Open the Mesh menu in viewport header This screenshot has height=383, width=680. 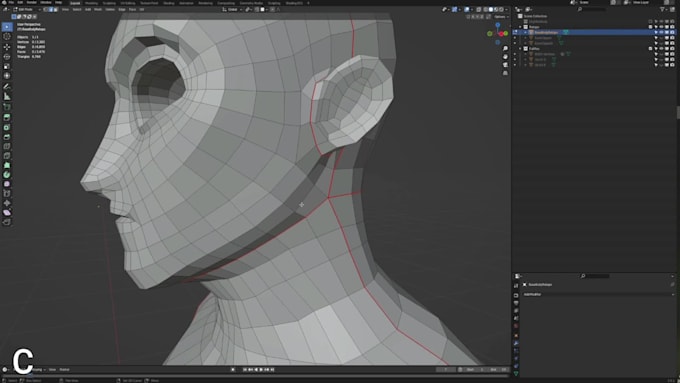point(98,9)
